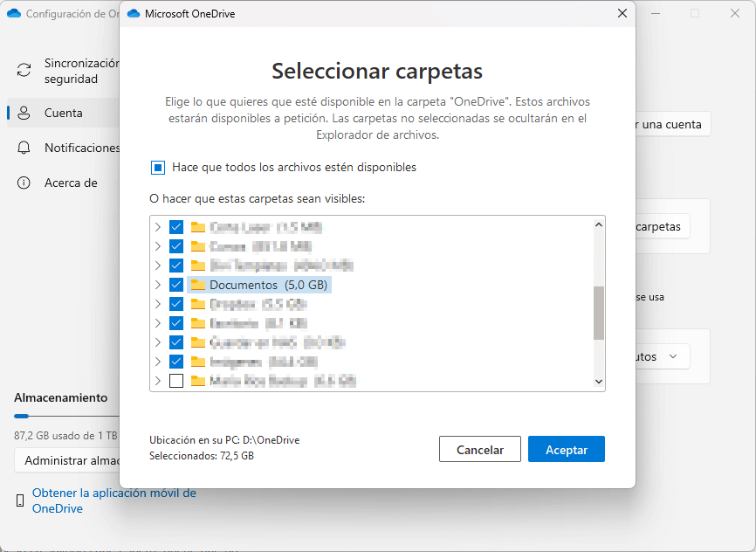Check the only unchecked folder checkbox

[x=176, y=381]
